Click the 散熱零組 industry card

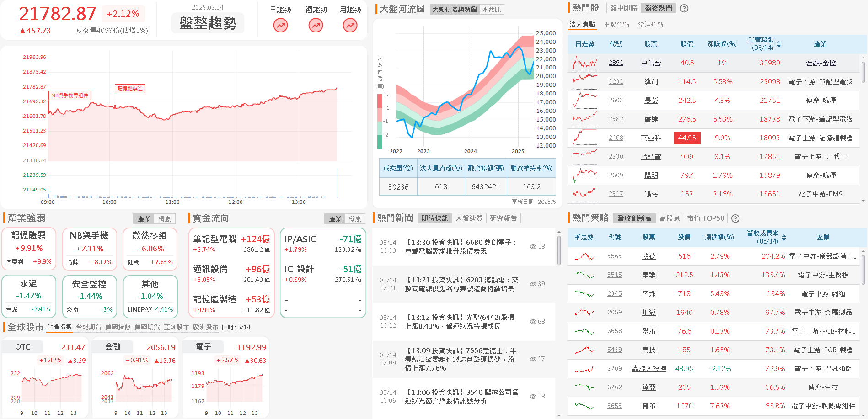click(150, 249)
